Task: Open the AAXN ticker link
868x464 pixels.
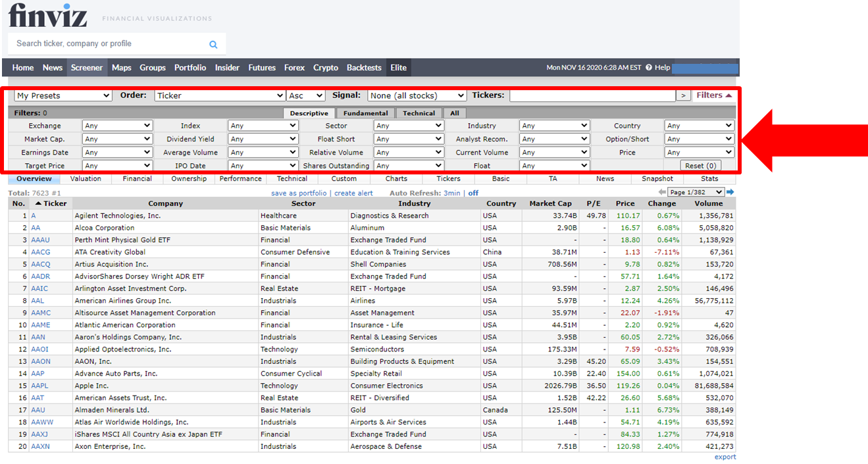Action: point(40,446)
